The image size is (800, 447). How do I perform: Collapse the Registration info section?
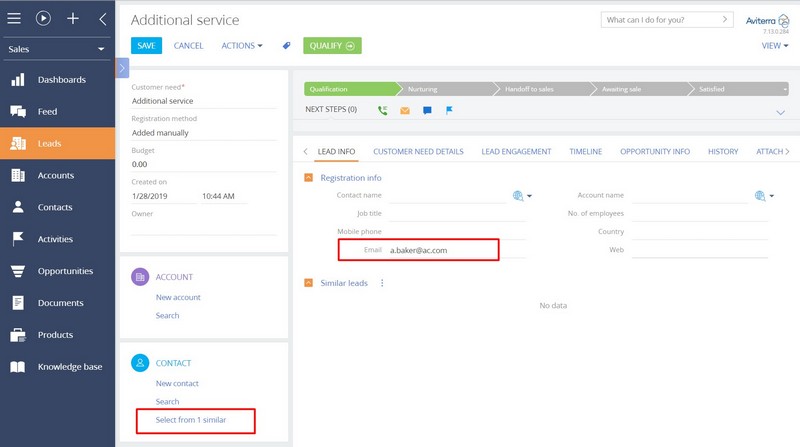[x=309, y=178]
